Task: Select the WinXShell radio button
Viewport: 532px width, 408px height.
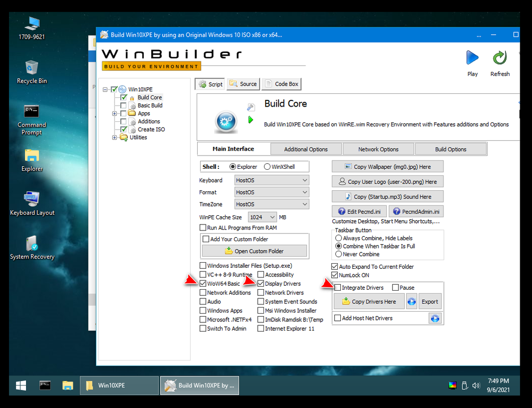Action: pos(267,167)
